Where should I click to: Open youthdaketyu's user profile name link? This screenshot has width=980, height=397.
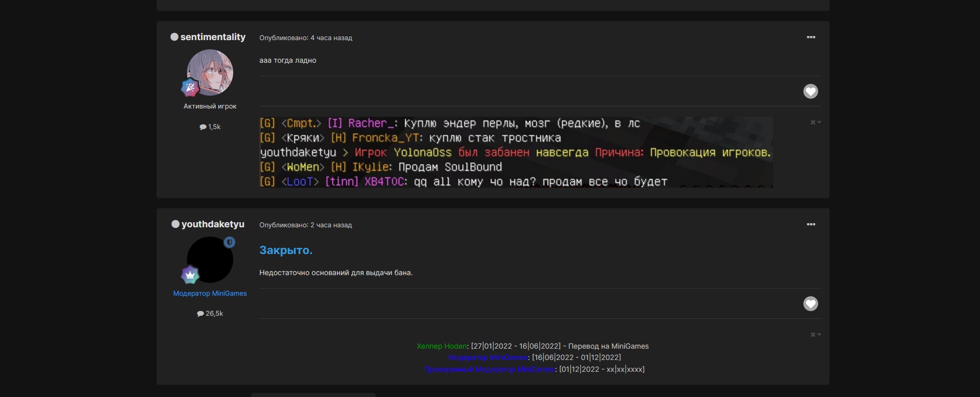[213, 224]
